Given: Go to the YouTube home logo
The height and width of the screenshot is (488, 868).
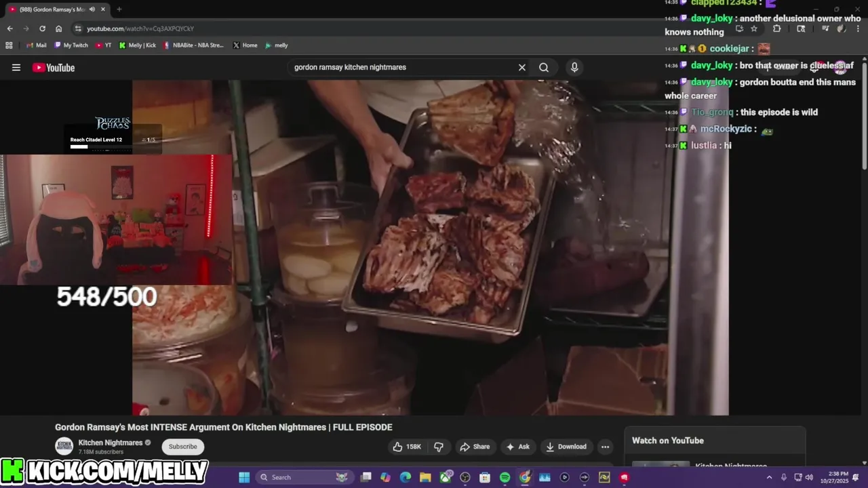Looking at the screenshot, I should (x=54, y=67).
